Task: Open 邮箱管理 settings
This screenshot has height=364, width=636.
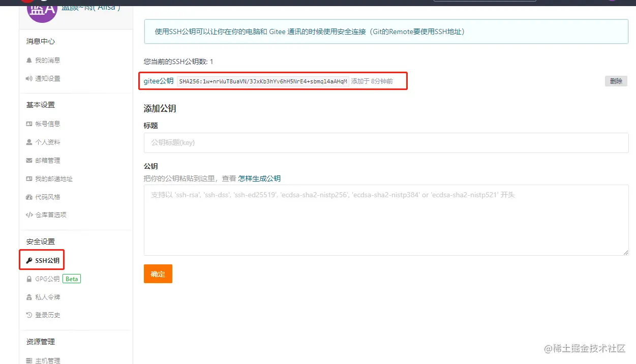Action: (47, 160)
